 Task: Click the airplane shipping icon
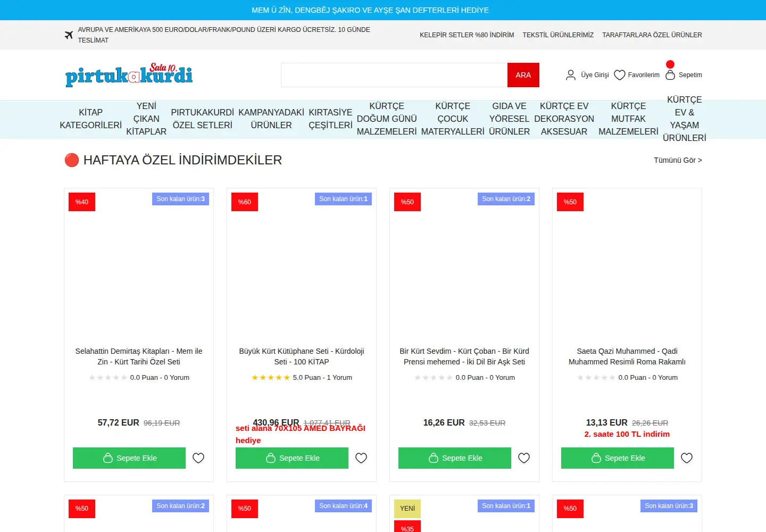pos(69,35)
